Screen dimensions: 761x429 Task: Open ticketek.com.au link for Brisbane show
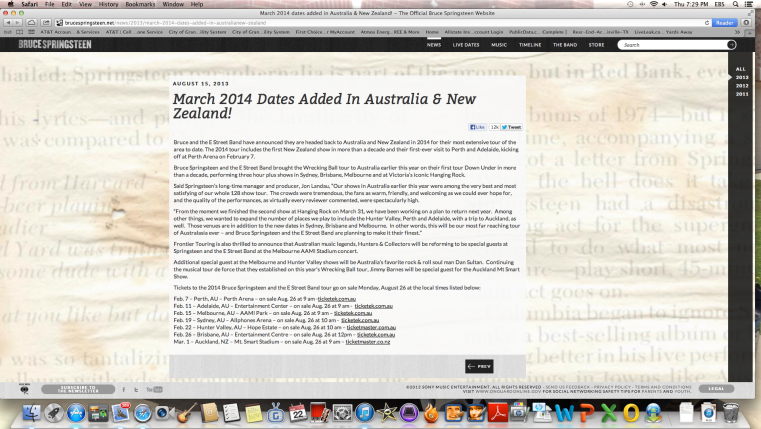click(376, 334)
